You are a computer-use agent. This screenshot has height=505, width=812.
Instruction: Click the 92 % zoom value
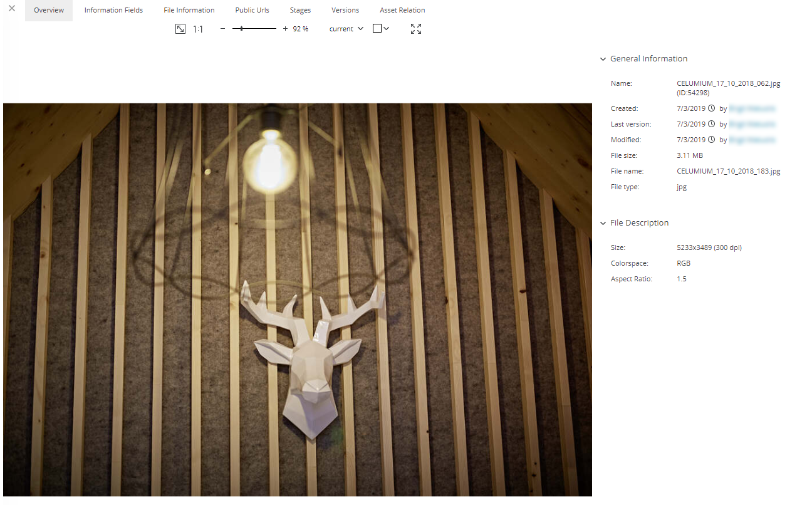point(301,29)
